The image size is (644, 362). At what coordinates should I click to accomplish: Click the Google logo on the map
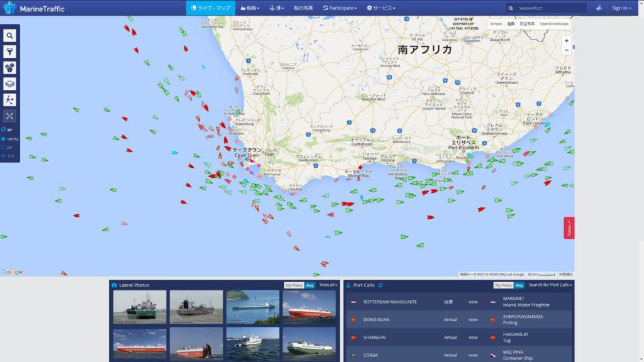point(13,271)
